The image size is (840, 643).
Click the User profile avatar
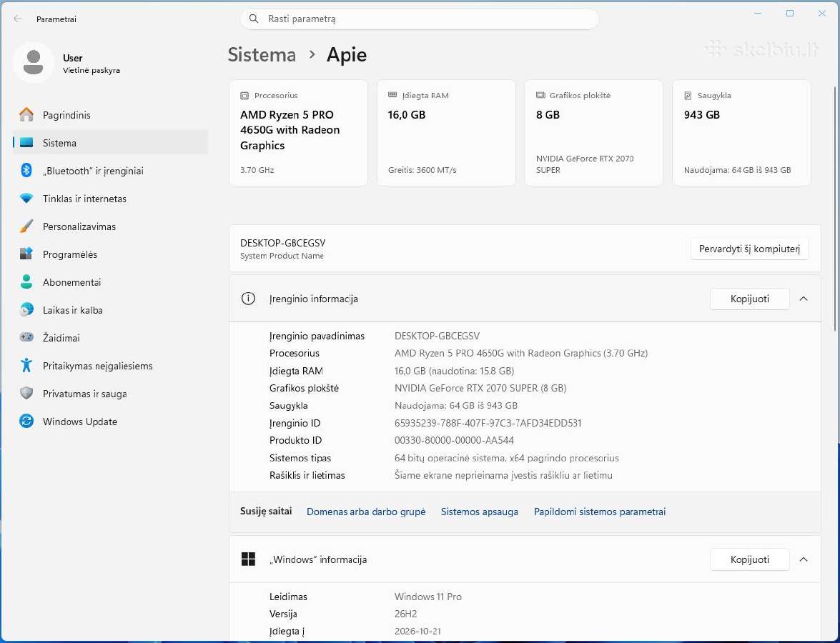(33, 63)
